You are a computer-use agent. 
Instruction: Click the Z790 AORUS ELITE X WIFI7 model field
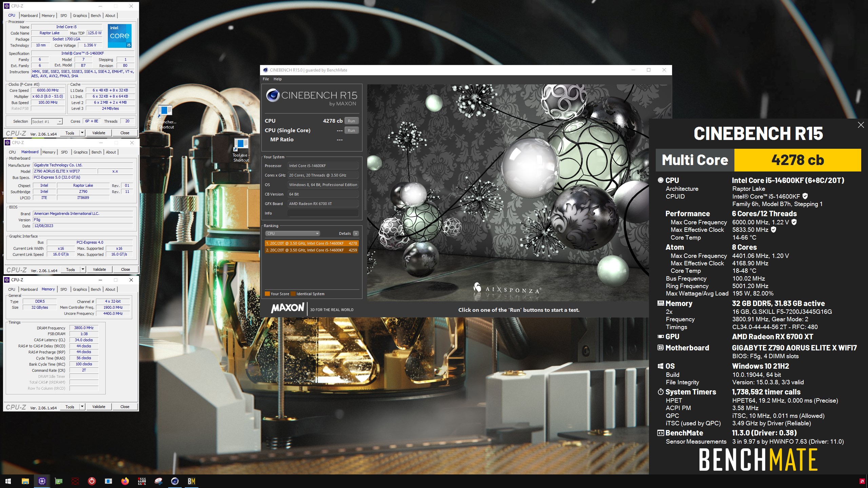coord(65,171)
